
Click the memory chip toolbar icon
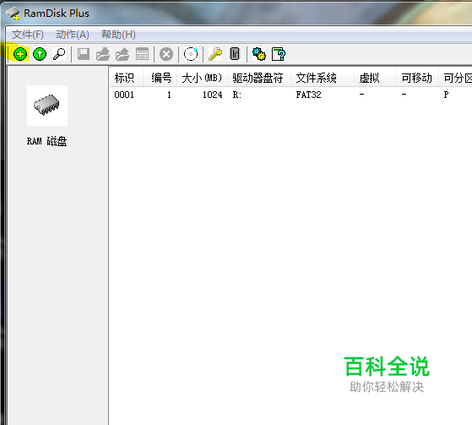click(x=235, y=54)
